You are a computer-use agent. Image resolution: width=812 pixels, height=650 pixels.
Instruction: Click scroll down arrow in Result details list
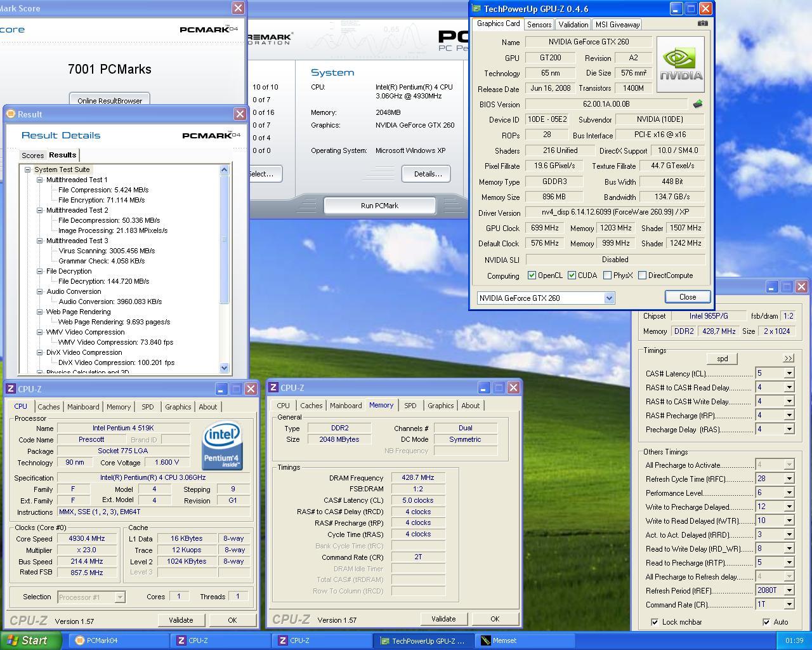click(224, 368)
